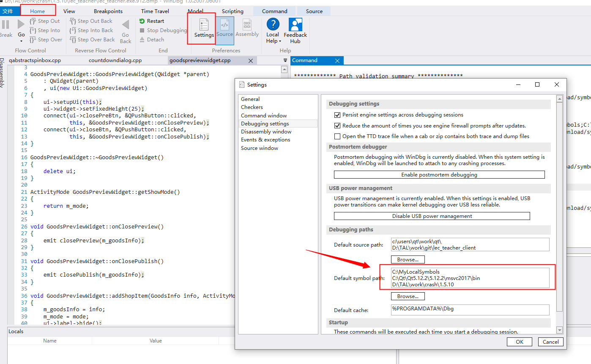Click the Break pause icon
591x364 pixels.
[5, 24]
